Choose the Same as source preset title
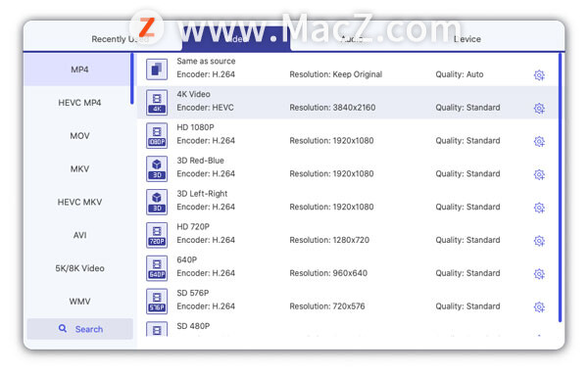Image resolution: width=588 pixels, height=375 pixels. (206, 61)
